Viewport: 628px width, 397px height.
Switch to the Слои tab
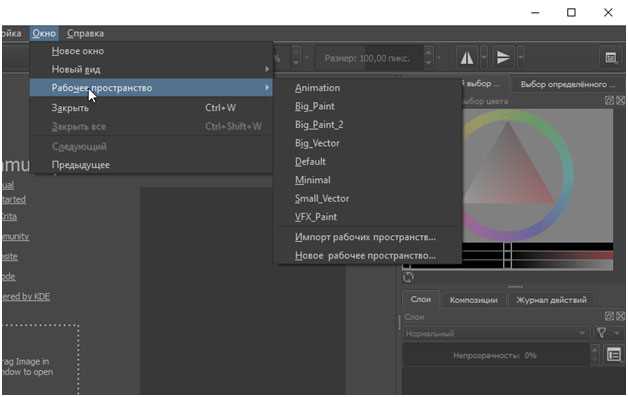[421, 299]
